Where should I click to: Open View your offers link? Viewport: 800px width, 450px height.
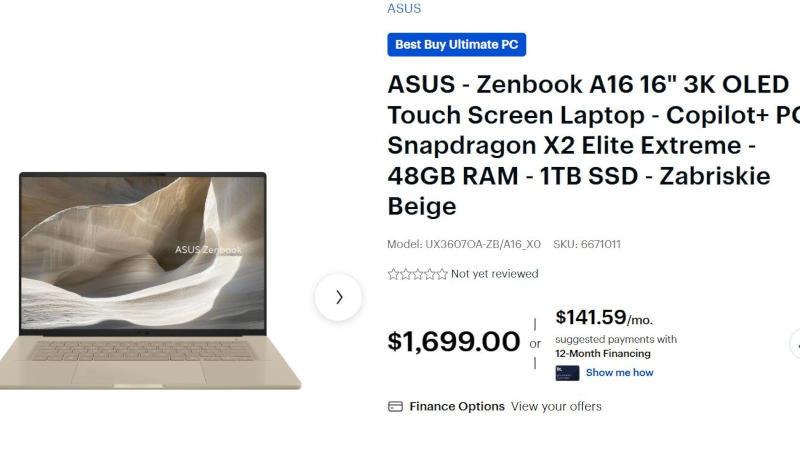pyautogui.click(x=556, y=406)
